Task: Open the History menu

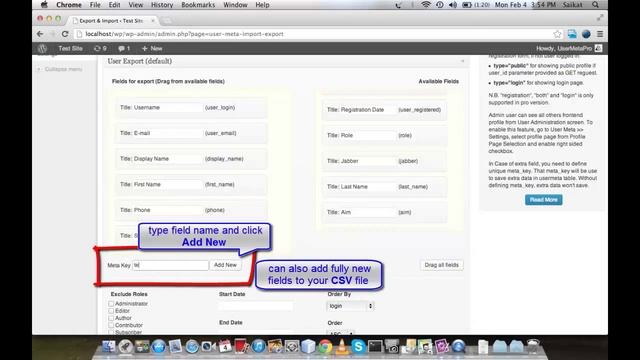Action: click(162, 5)
